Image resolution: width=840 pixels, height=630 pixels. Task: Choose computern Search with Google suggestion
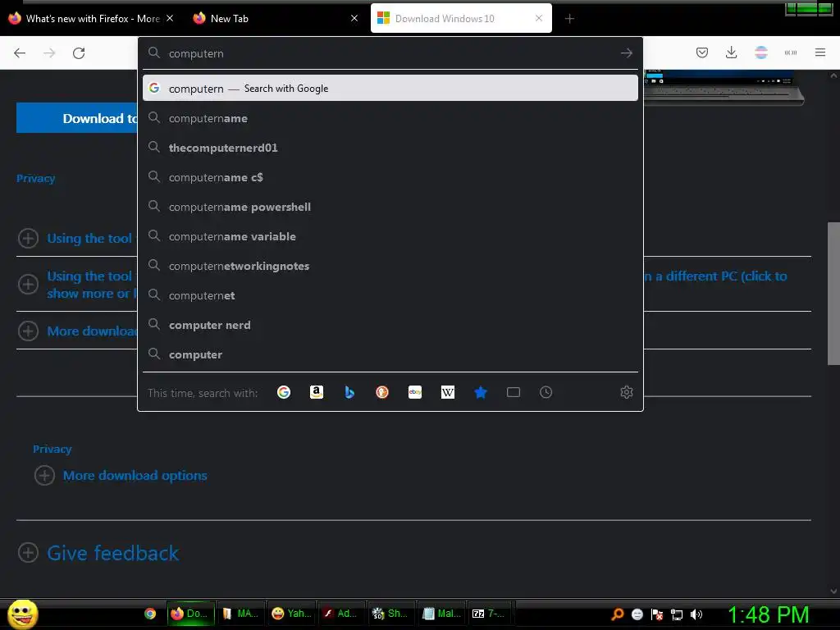pos(390,89)
